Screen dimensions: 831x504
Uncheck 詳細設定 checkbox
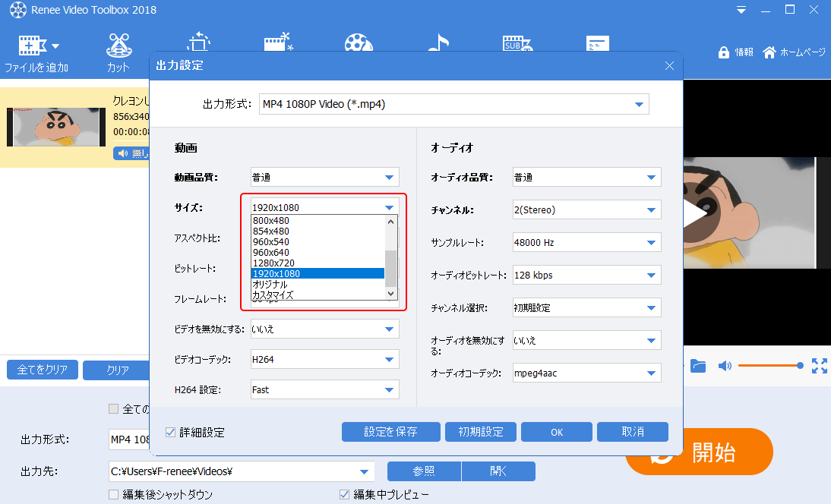point(171,433)
